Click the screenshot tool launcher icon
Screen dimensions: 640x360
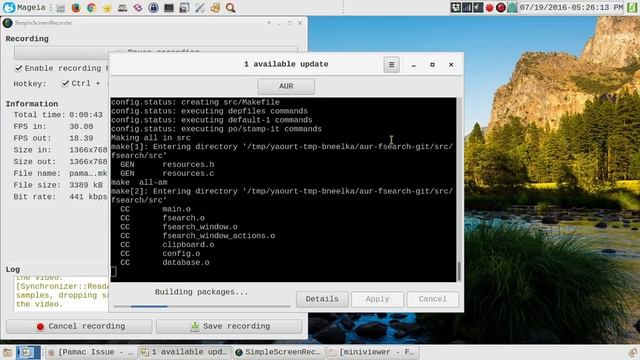point(184,8)
